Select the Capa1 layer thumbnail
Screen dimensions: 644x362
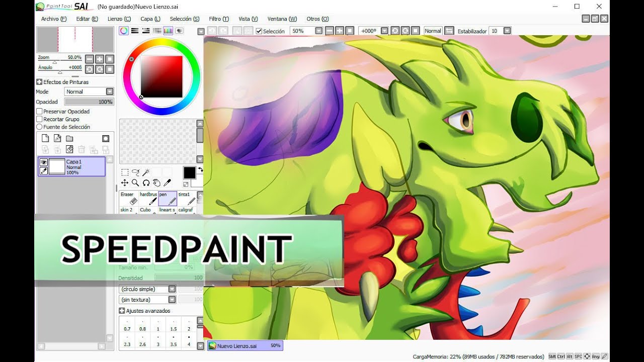[x=57, y=166]
